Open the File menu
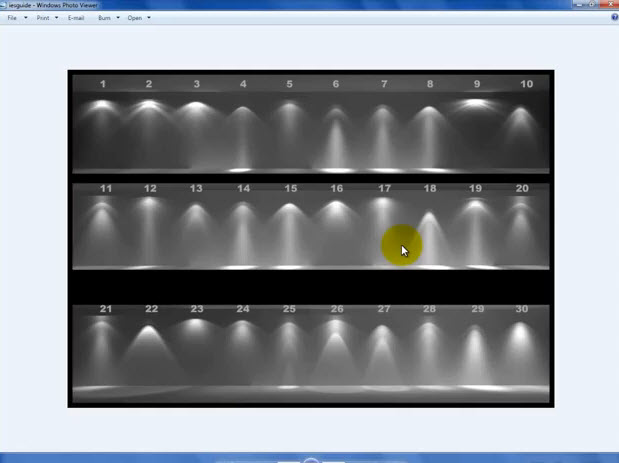 12,18
